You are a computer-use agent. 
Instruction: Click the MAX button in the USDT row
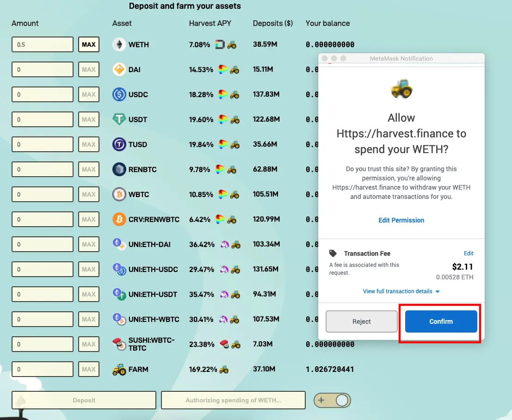[89, 119]
